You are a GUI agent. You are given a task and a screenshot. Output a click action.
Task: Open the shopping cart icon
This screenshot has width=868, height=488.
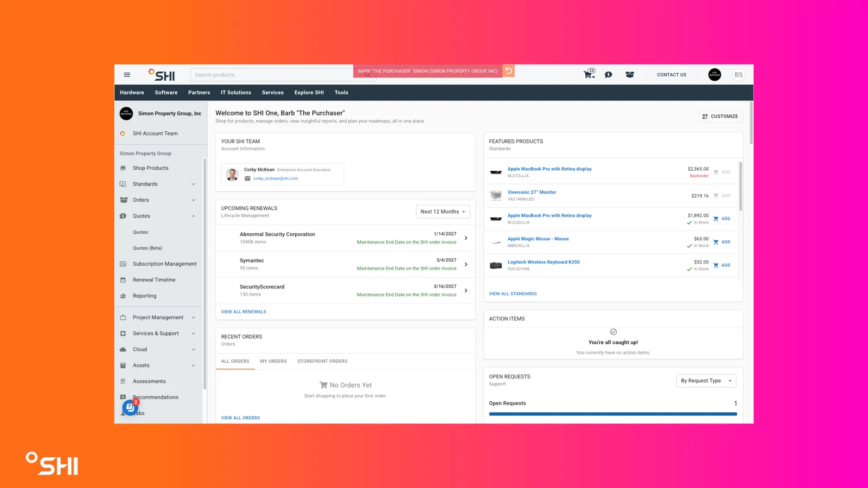pyautogui.click(x=589, y=74)
